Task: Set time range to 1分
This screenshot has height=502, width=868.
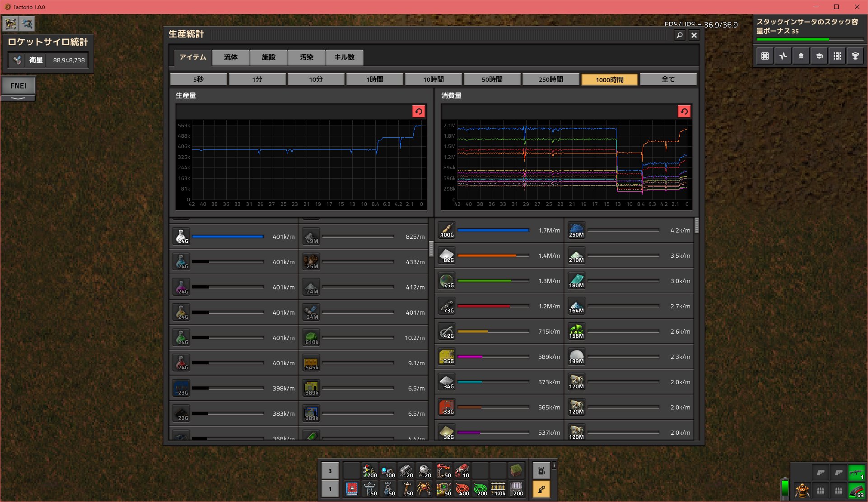Action: click(x=257, y=79)
